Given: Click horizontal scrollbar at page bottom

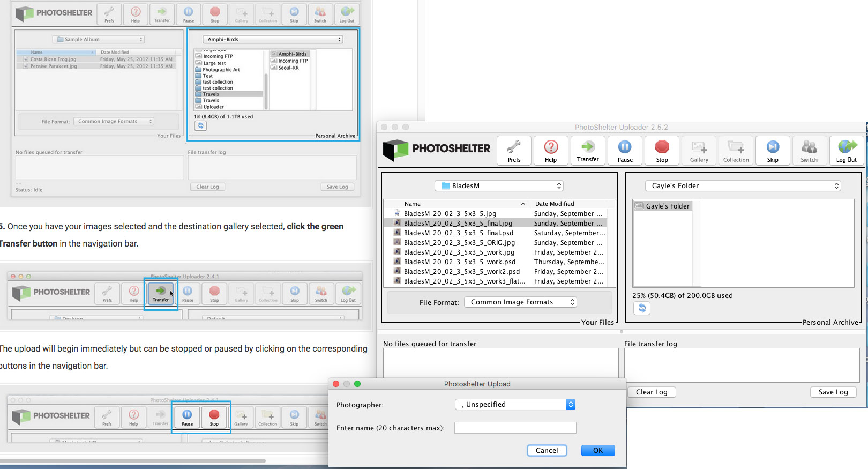Looking at the screenshot, I should pos(132,460).
